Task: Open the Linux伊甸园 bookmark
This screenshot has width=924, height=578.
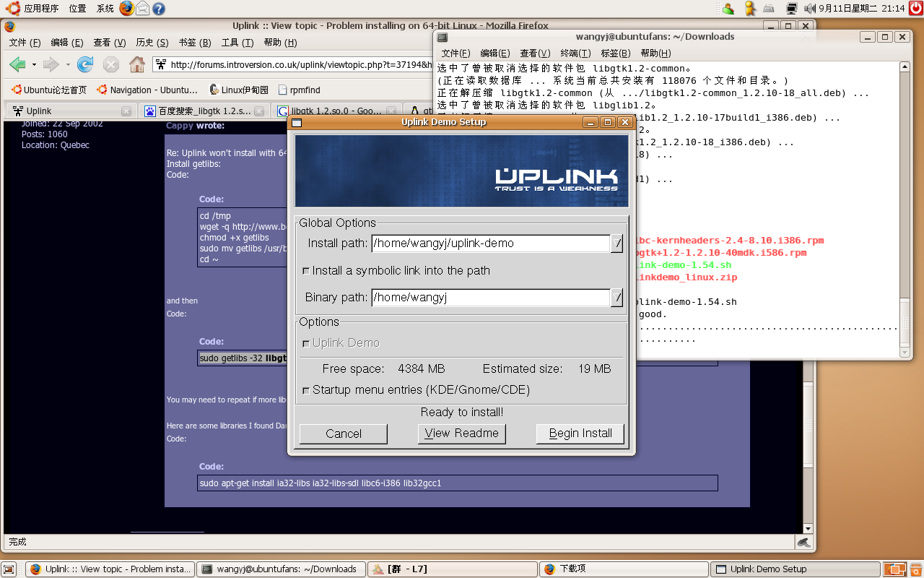Action: pos(239,90)
